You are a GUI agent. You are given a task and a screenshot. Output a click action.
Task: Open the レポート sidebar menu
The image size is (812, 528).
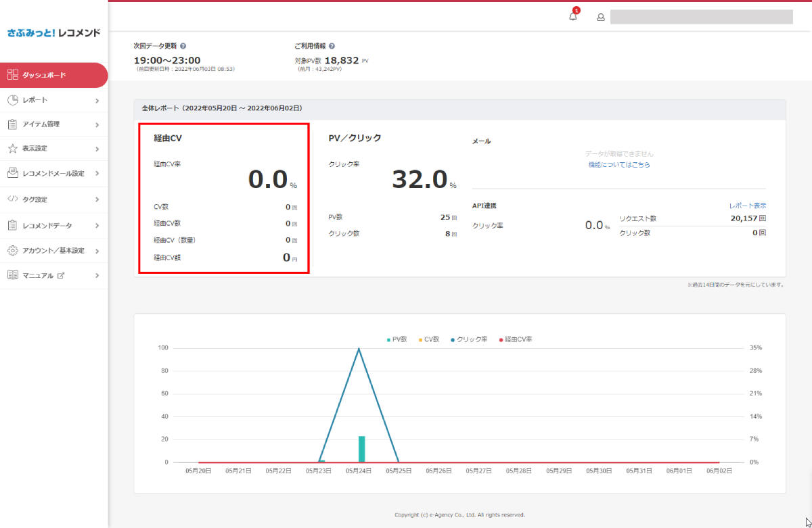click(53, 100)
